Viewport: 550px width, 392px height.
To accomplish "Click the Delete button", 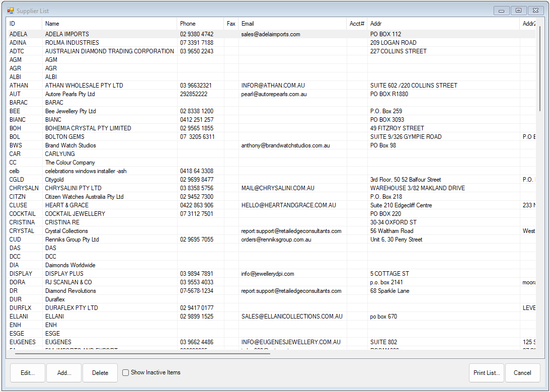I will [100, 373].
